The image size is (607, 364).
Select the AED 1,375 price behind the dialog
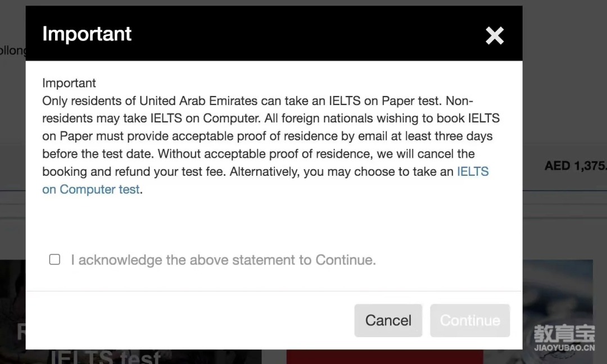click(x=576, y=166)
